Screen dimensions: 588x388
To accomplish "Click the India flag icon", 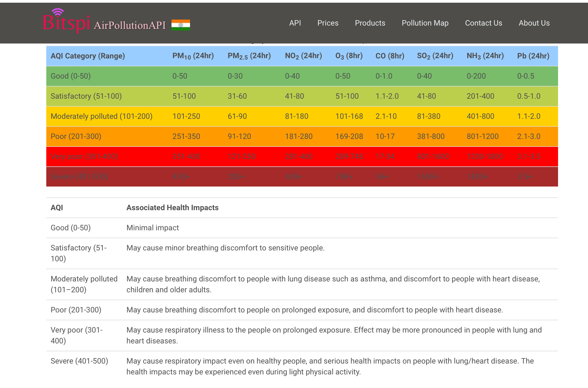I will pyautogui.click(x=180, y=25).
